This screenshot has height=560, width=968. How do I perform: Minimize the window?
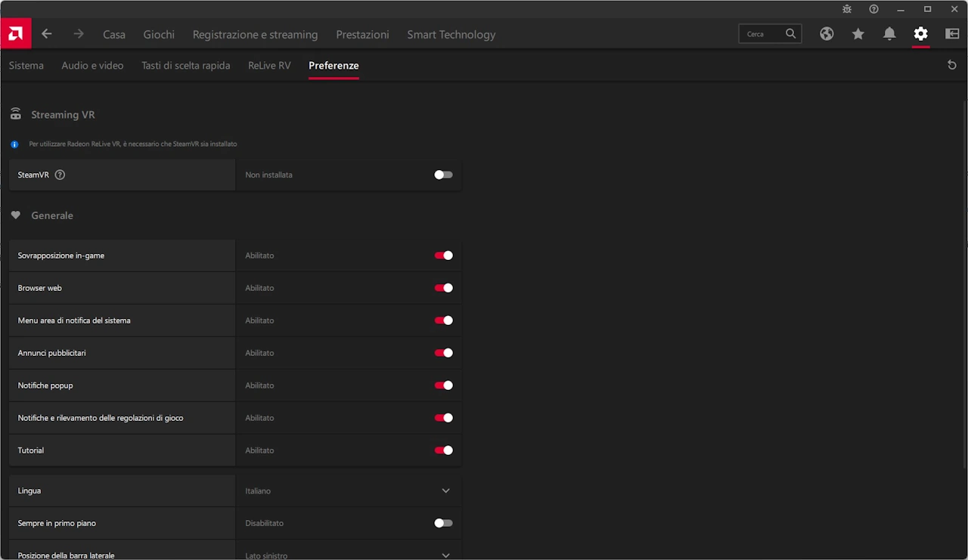pos(901,9)
